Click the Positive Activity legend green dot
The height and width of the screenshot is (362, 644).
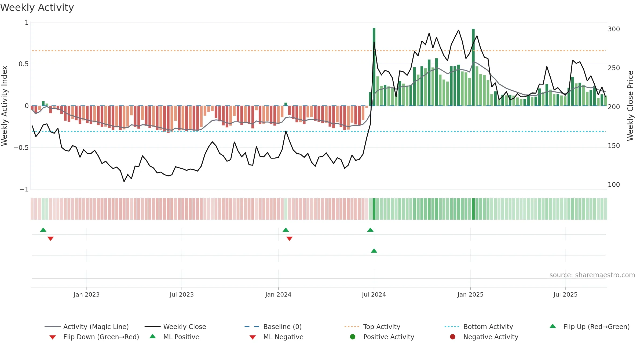point(353,337)
